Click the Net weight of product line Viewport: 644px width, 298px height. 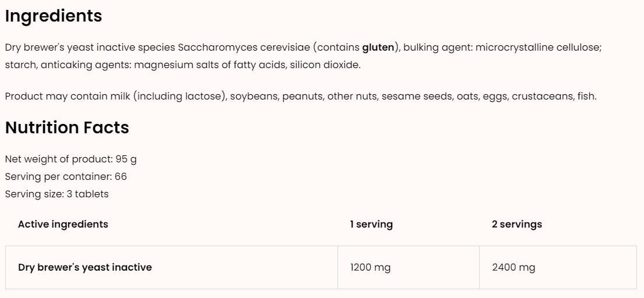(71, 159)
